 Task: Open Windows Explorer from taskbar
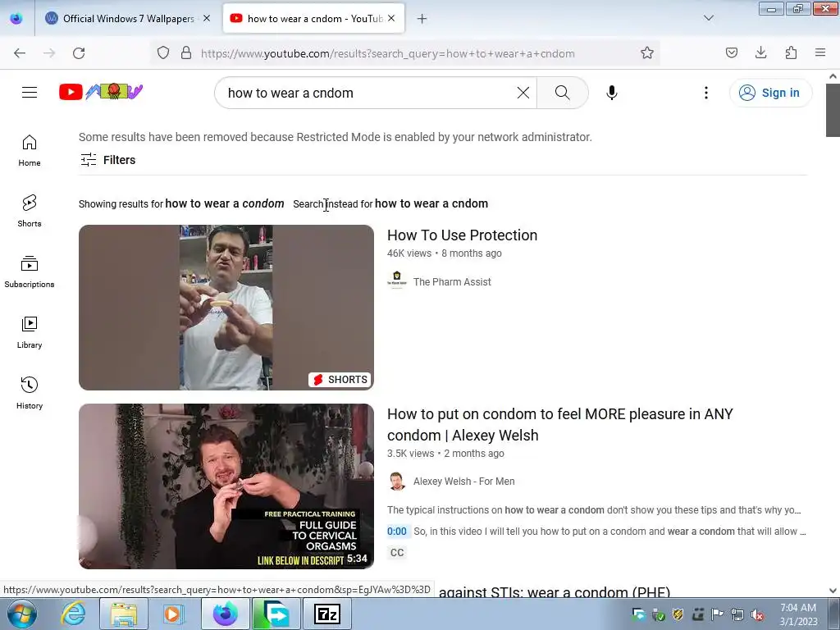click(x=124, y=614)
